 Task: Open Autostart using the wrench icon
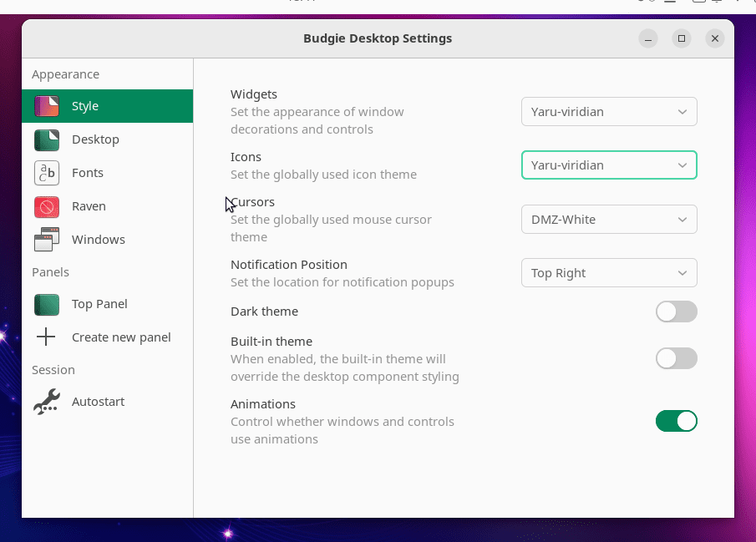coord(47,401)
